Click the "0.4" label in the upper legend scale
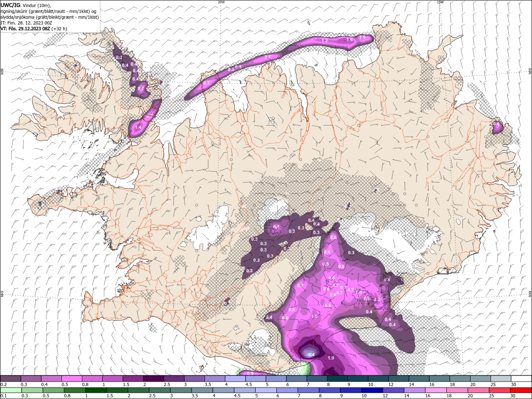 pyautogui.click(x=44, y=384)
